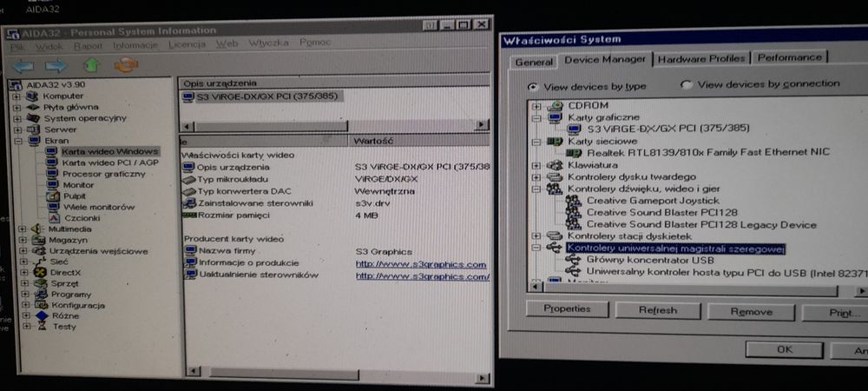The width and height of the screenshot is (868, 391).
Task: Select the Komputer node icon
Action: click(x=33, y=96)
